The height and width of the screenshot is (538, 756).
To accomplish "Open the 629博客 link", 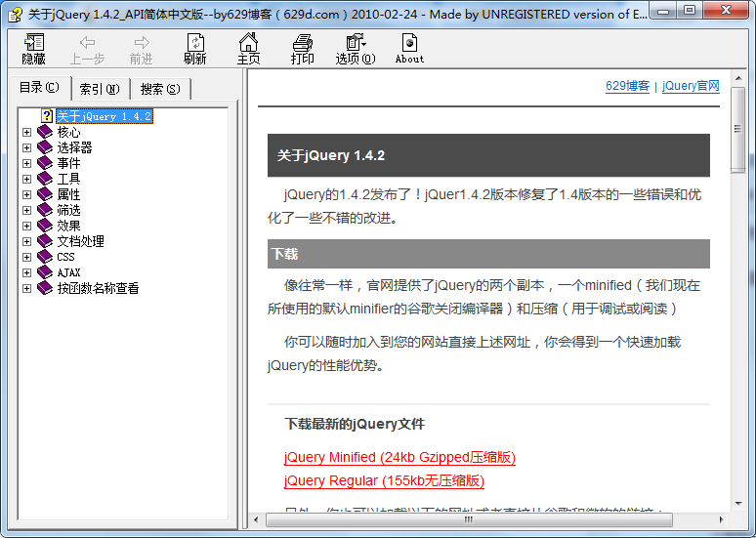I will (x=627, y=86).
